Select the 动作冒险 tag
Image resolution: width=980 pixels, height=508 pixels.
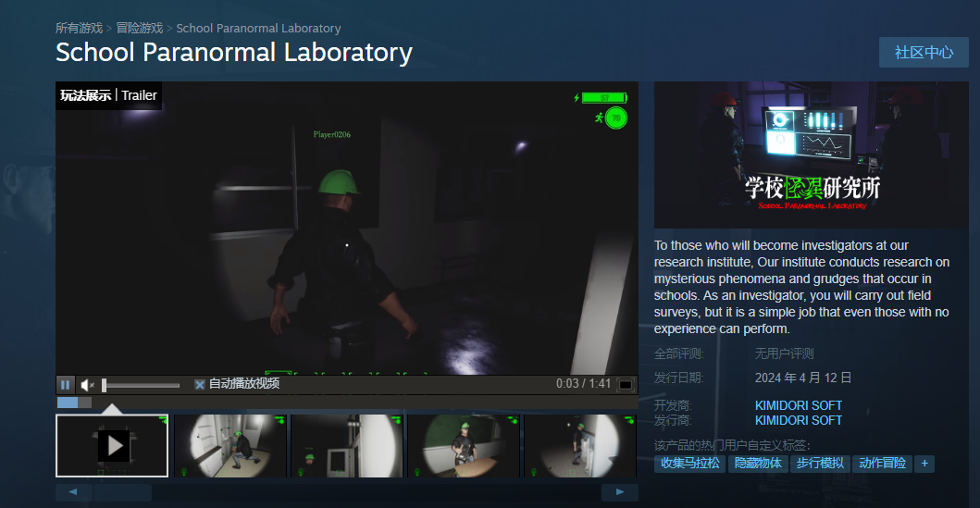point(882,464)
